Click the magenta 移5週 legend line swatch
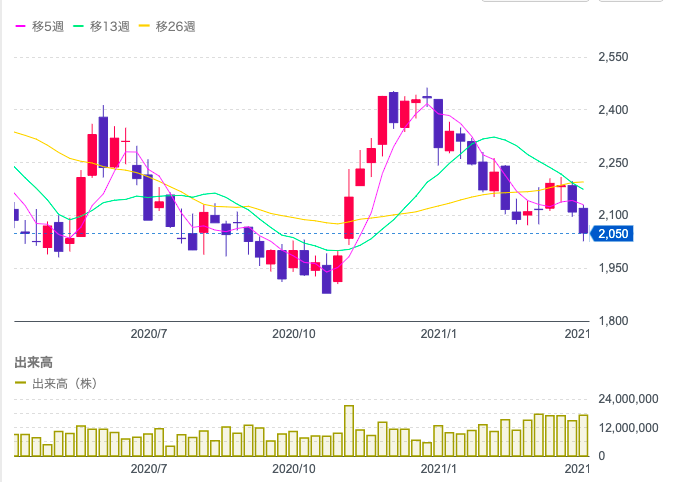The height and width of the screenshot is (482, 676). tap(20, 26)
